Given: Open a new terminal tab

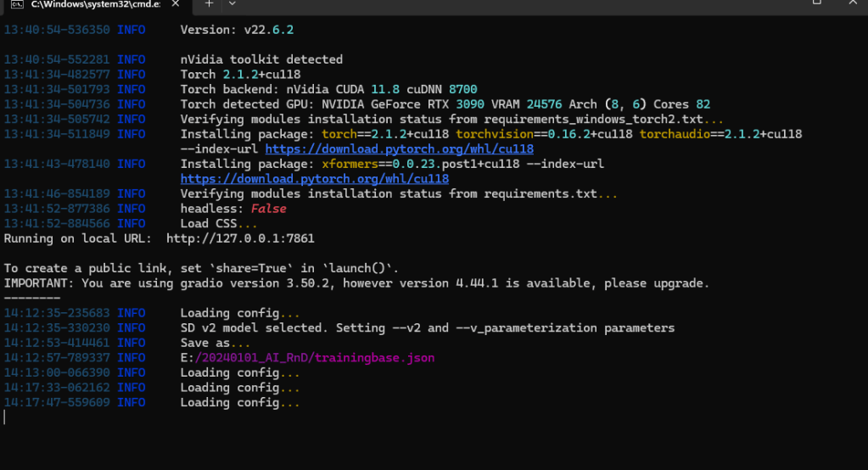Looking at the screenshot, I should (209, 4).
